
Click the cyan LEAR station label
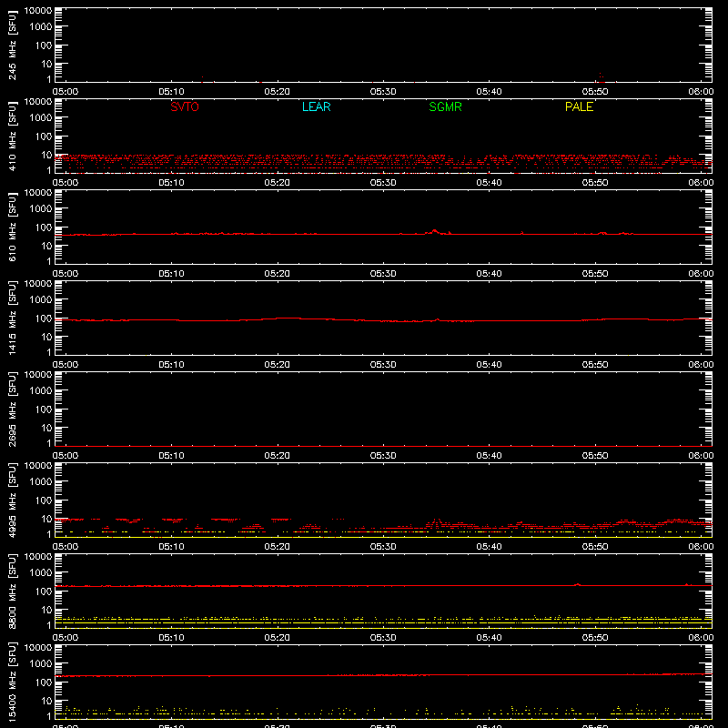(x=316, y=106)
